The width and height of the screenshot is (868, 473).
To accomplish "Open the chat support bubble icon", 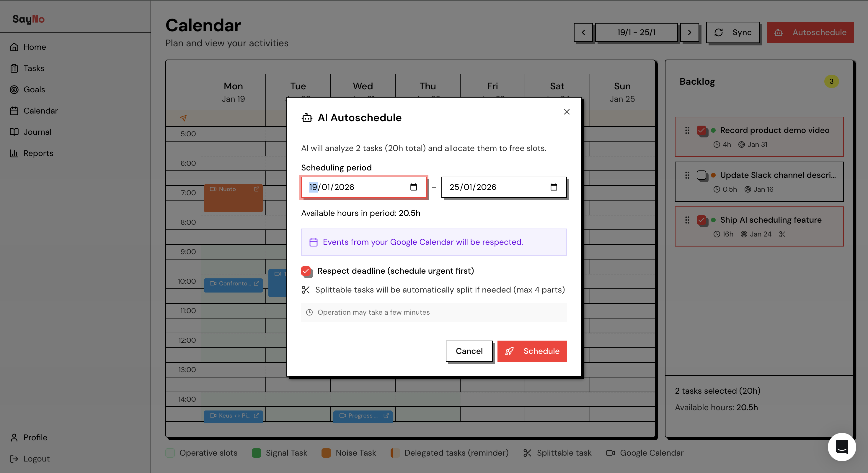I will click(841, 447).
